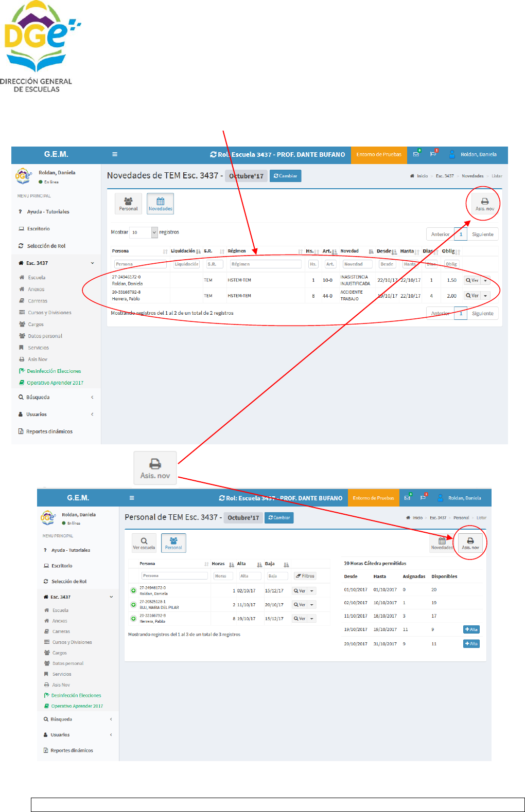Sort by Baja column in Personal table
The width and height of the screenshot is (525, 812).
277,564
